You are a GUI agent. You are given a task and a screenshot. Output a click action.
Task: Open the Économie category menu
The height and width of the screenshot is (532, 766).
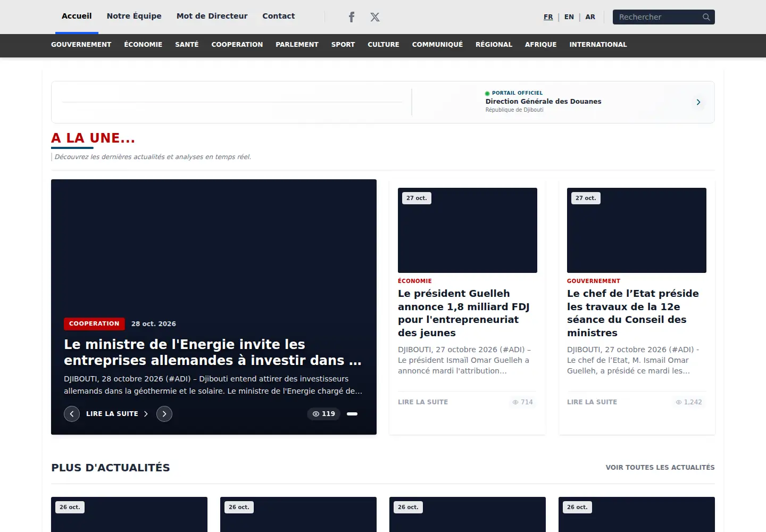pyautogui.click(x=143, y=45)
